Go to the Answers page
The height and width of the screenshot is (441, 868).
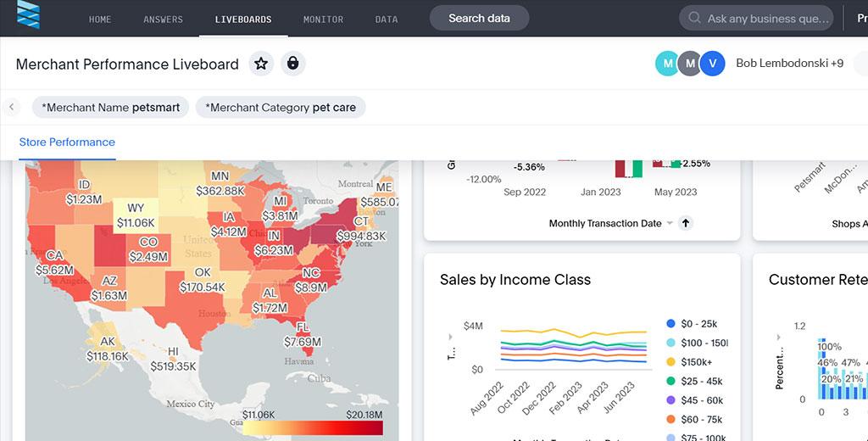click(x=163, y=19)
